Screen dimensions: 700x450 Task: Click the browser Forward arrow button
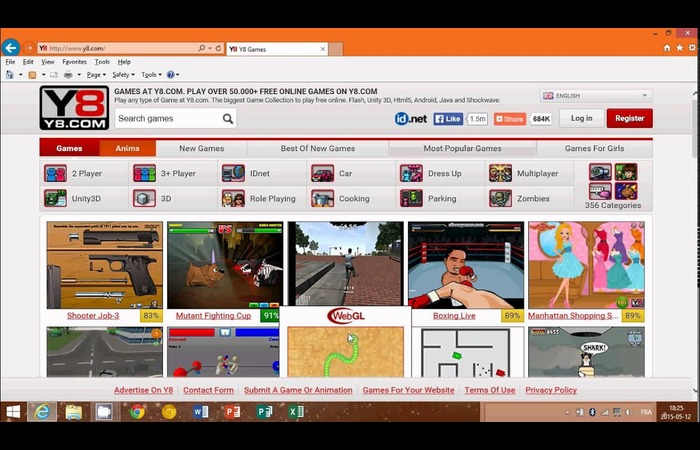[x=29, y=48]
